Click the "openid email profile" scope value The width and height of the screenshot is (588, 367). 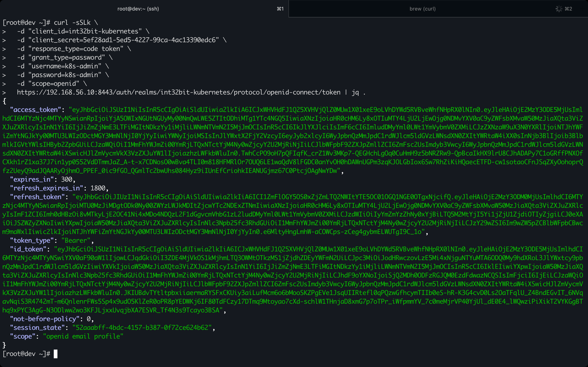83,336
